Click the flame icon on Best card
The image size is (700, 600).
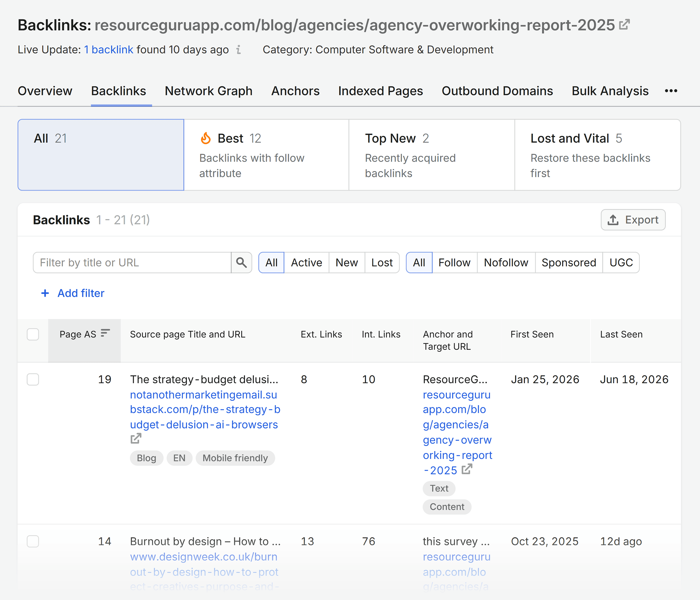[206, 138]
